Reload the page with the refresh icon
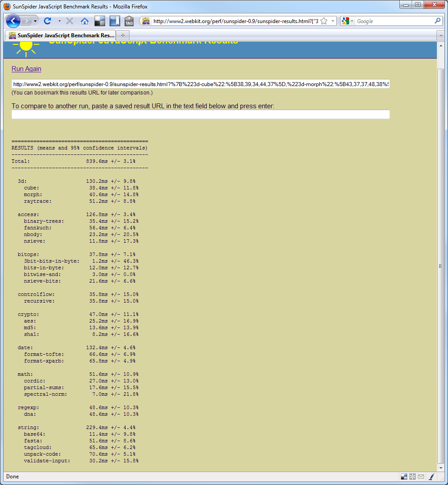Viewport: 448px width, 485px height. [47, 21]
